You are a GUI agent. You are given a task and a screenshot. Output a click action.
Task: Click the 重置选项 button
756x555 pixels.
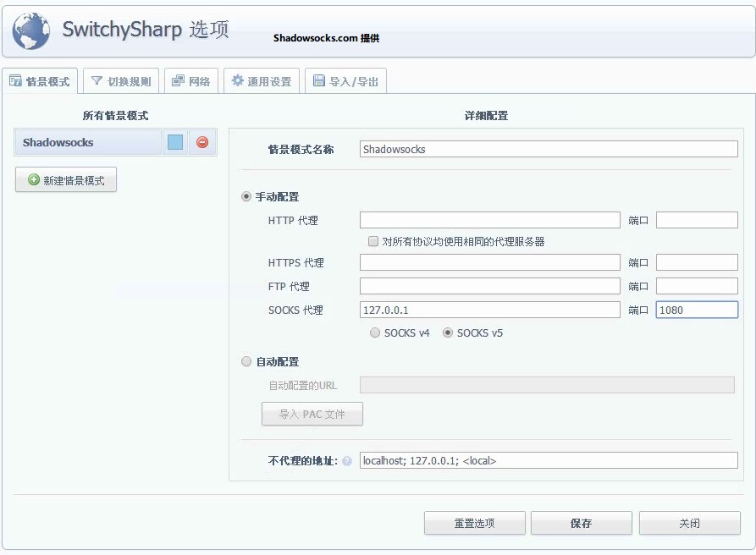tap(474, 524)
